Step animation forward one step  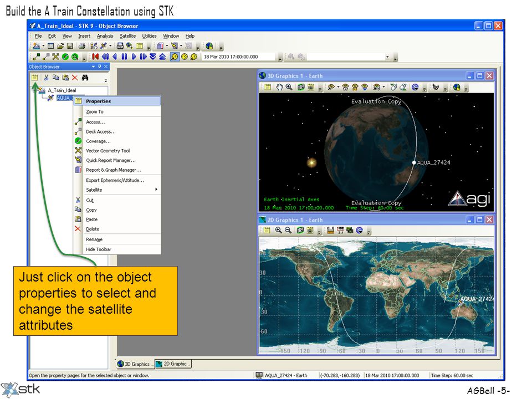click(143, 57)
